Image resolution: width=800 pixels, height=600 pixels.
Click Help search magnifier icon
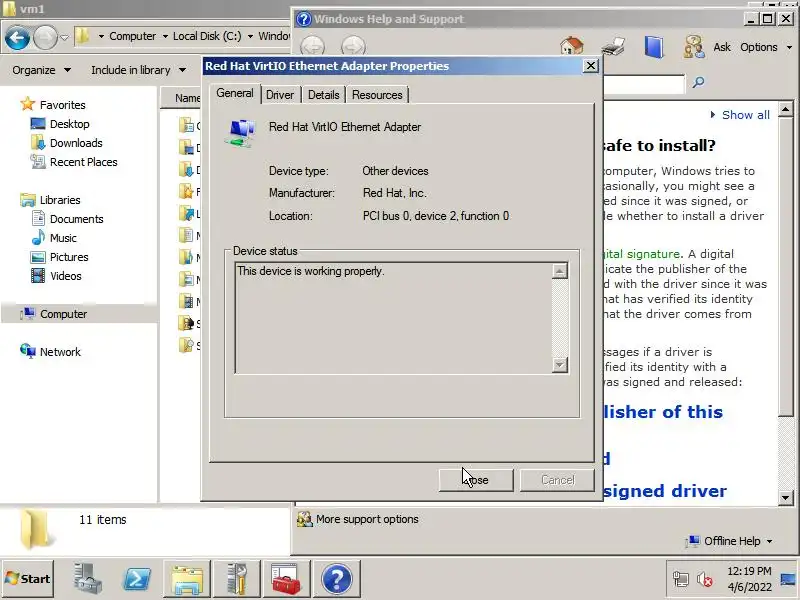click(698, 82)
